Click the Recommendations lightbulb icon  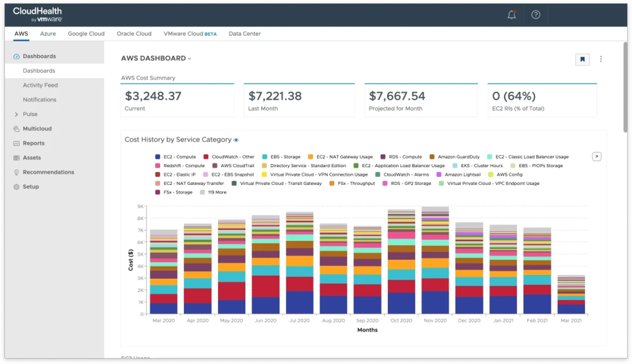pyautogui.click(x=16, y=172)
